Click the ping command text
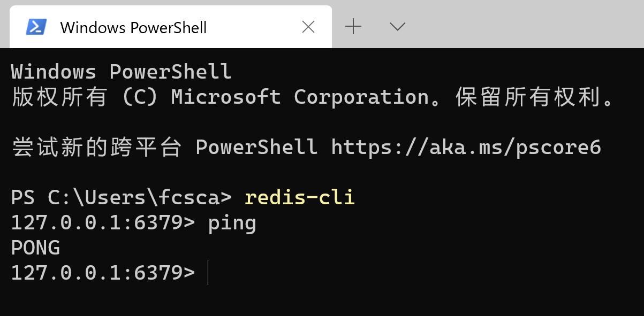Screen dimensions: 644x316 click(x=232, y=223)
